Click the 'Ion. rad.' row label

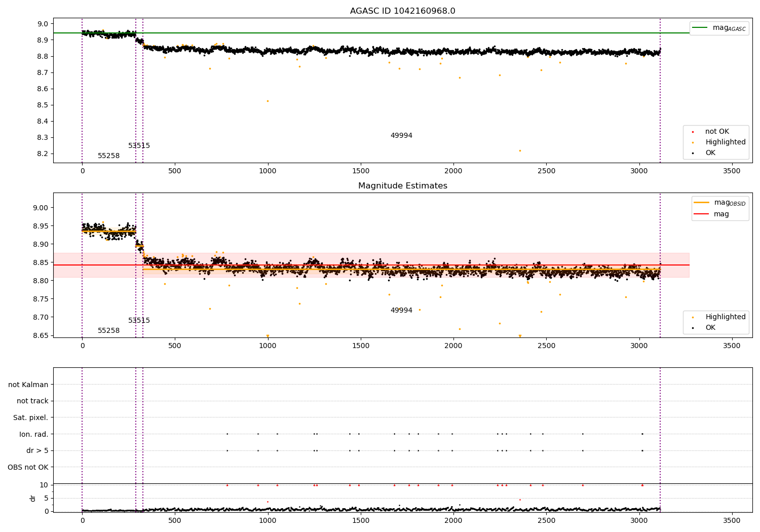pos(34,435)
